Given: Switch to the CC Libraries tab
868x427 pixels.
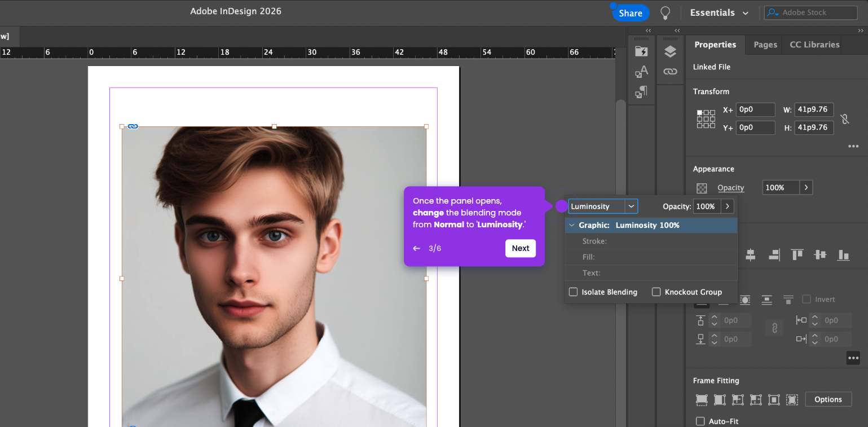Looking at the screenshot, I should coord(814,45).
